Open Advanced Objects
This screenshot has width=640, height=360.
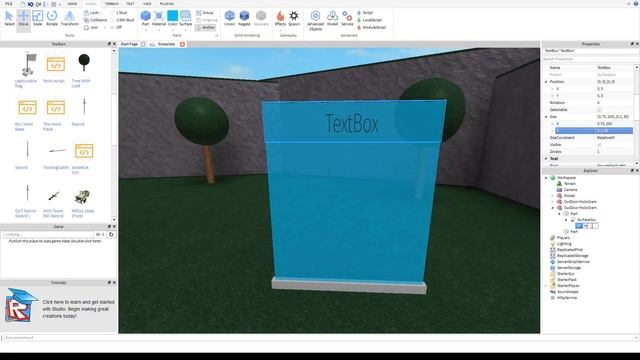click(316, 21)
